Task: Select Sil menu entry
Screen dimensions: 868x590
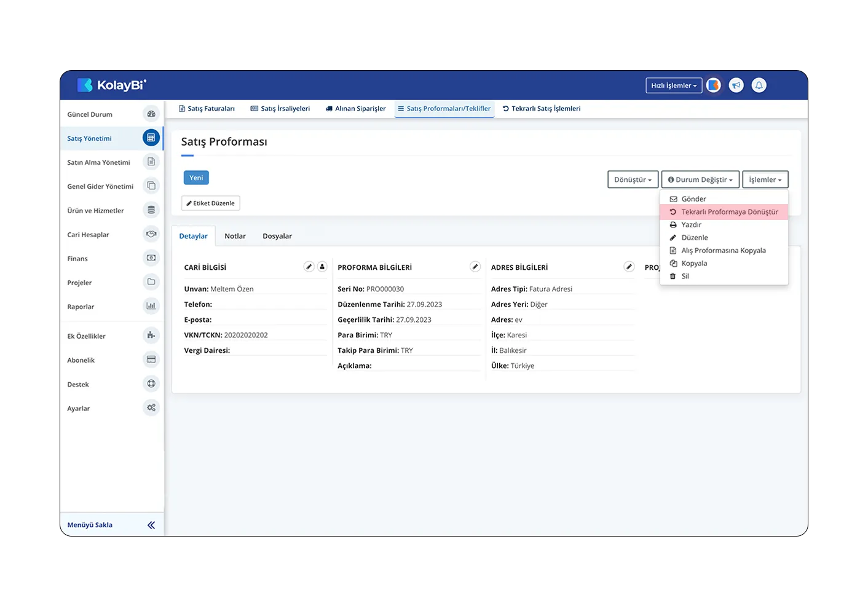Action: click(724, 276)
